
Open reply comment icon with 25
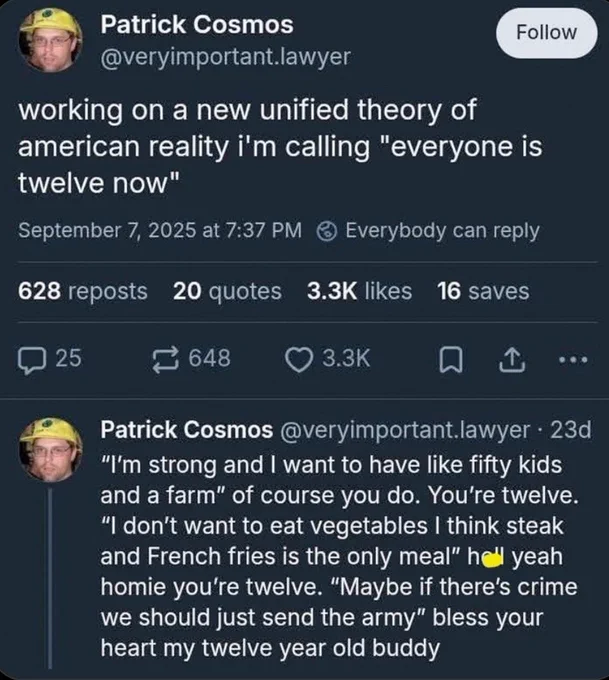(x=32, y=361)
